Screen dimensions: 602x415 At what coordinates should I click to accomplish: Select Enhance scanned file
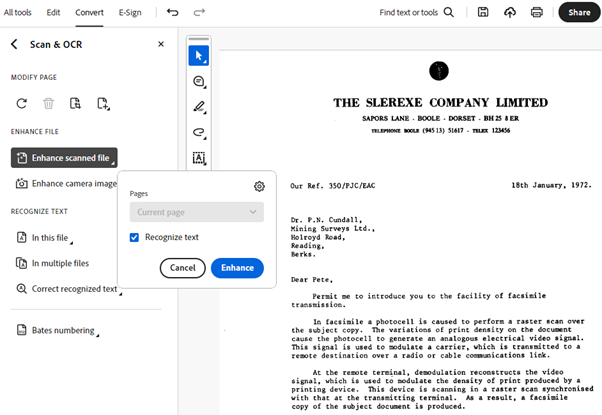click(64, 158)
